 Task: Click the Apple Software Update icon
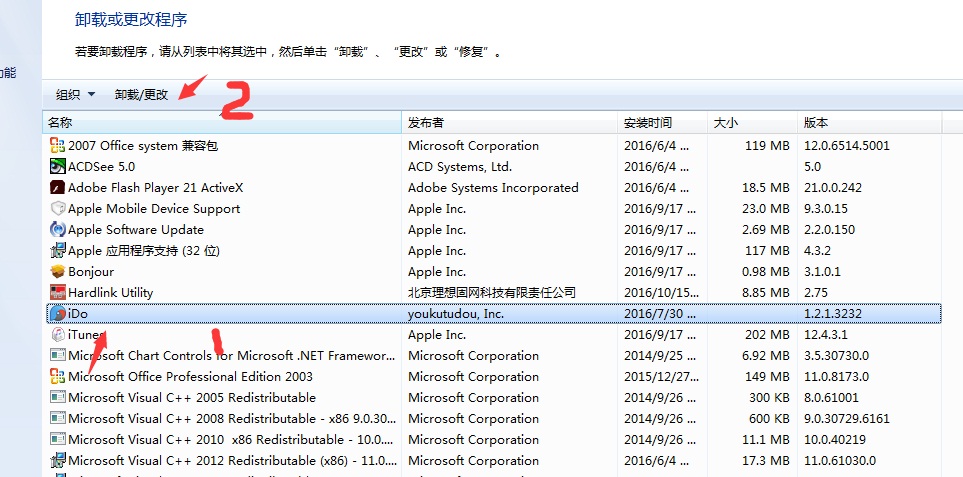click(x=57, y=230)
